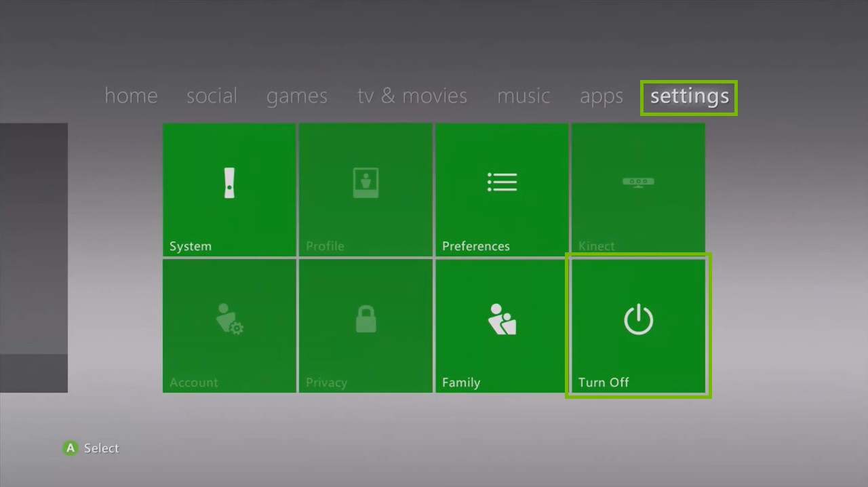
Task: Open the social tab
Action: (x=212, y=96)
